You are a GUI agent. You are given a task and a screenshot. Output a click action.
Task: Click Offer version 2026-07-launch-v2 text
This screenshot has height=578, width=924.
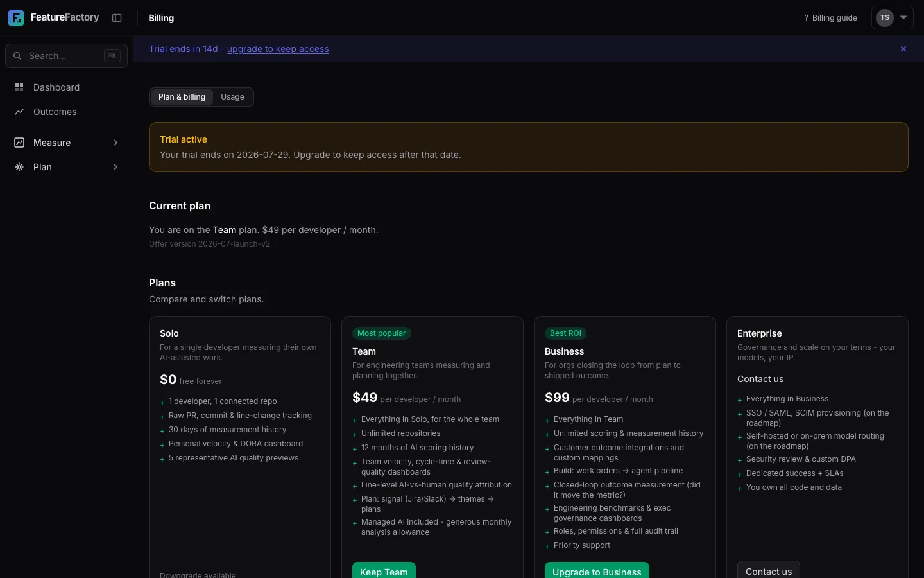tap(209, 244)
